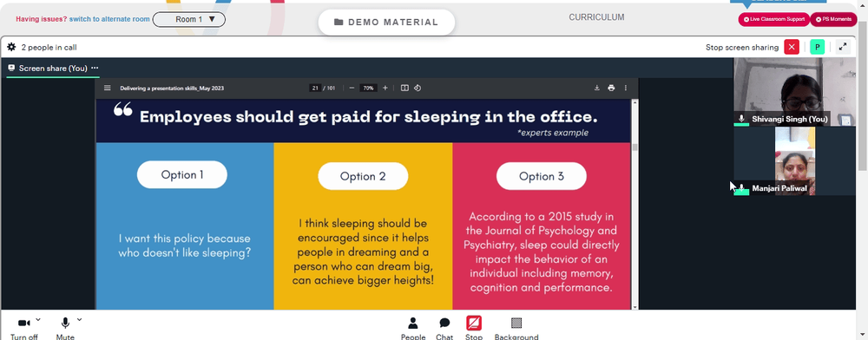Click '*experts example' text on slide

pyautogui.click(x=552, y=133)
